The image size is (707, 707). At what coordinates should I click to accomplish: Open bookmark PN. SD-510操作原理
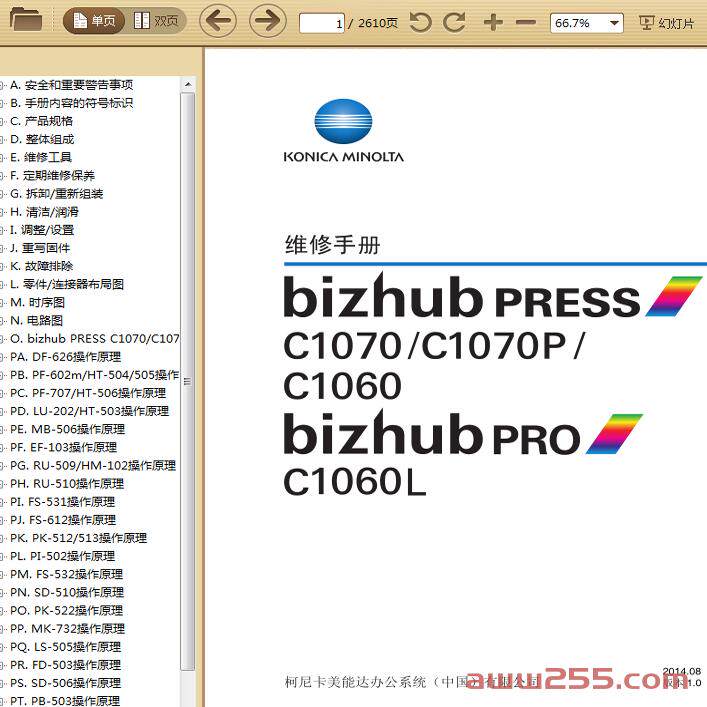(67, 592)
